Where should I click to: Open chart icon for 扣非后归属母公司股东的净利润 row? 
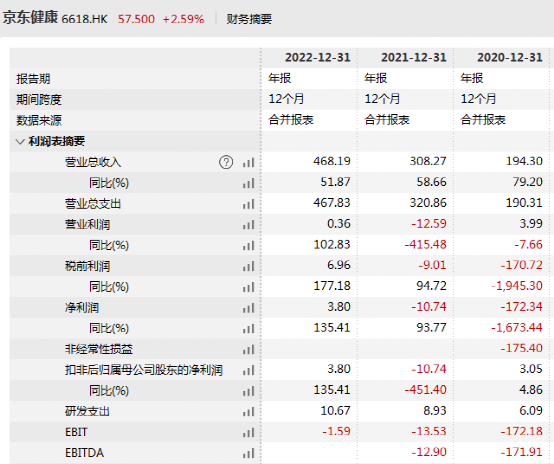pyautogui.click(x=248, y=370)
